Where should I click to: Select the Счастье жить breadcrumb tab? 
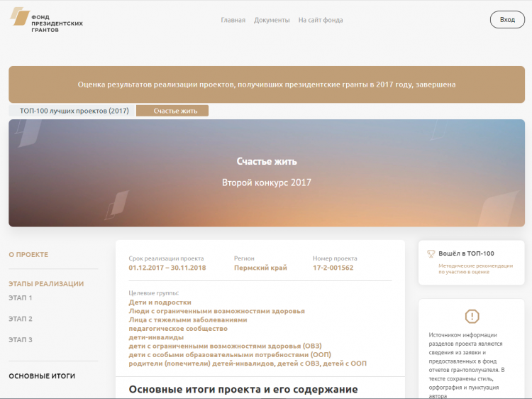tap(172, 111)
